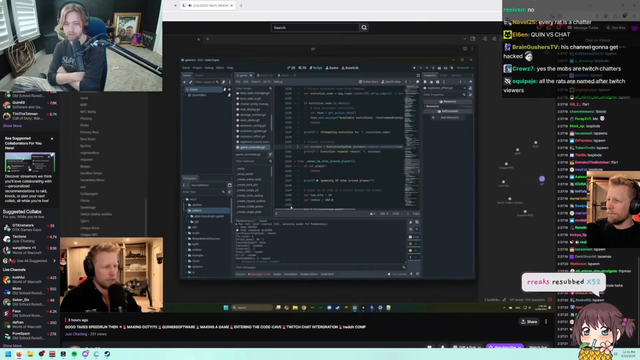
Task: Save resource icon in Inspector toolbar
Action: point(437,82)
